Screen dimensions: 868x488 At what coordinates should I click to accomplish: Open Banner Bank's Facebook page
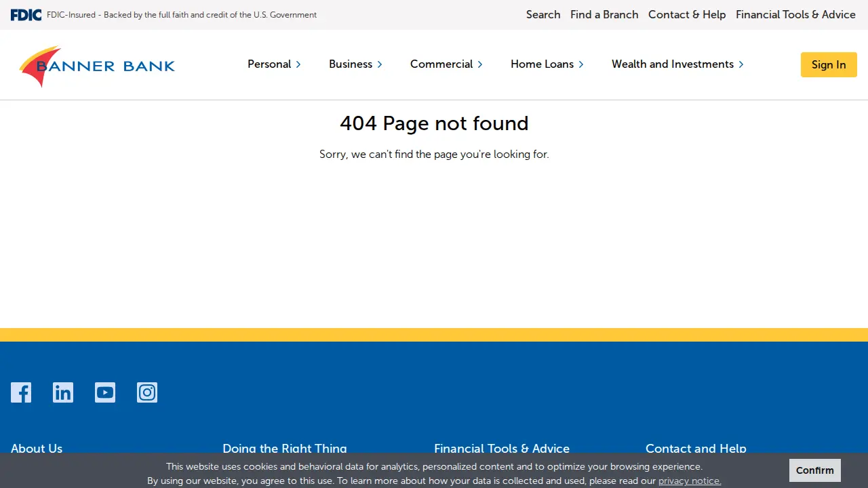(21, 392)
